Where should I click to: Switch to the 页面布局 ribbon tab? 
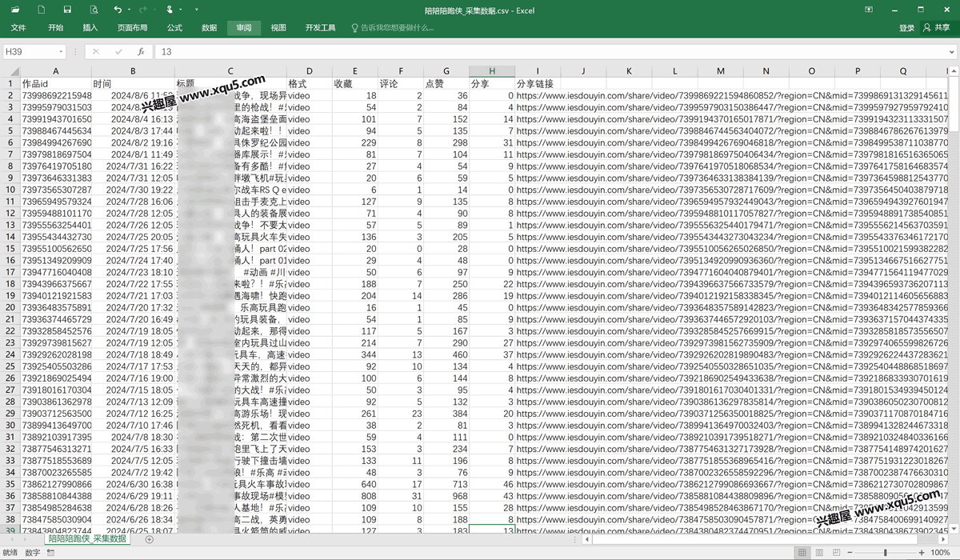133,28
